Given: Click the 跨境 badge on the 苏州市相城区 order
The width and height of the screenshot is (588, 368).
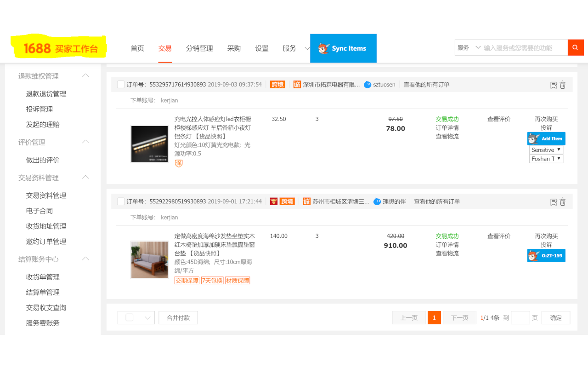Looking at the screenshot, I should (x=287, y=201).
